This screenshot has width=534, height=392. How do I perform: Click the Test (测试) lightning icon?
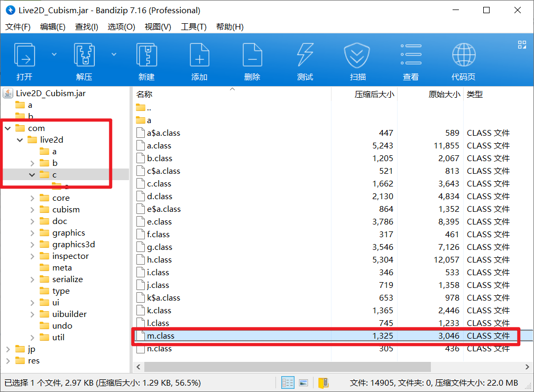click(305, 55)
